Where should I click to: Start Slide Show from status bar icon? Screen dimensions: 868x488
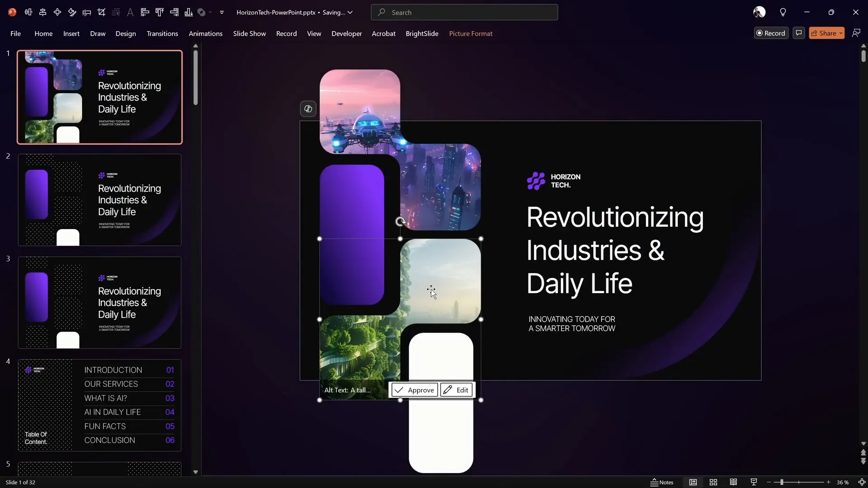[x=754, y=482]
